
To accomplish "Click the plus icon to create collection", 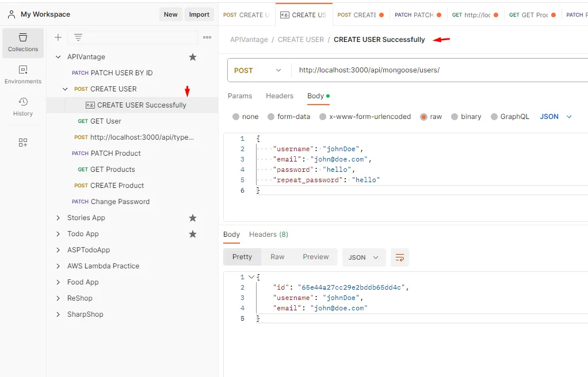I will pos(58,37).
